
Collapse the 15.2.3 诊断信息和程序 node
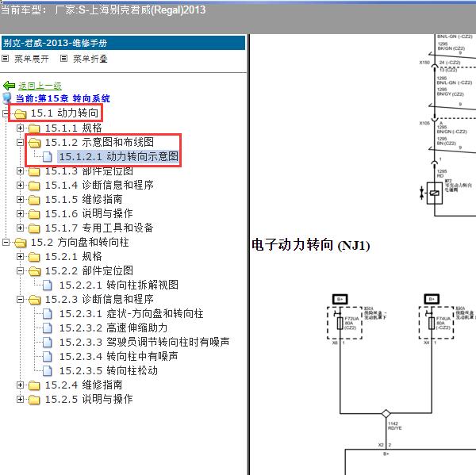20,299
